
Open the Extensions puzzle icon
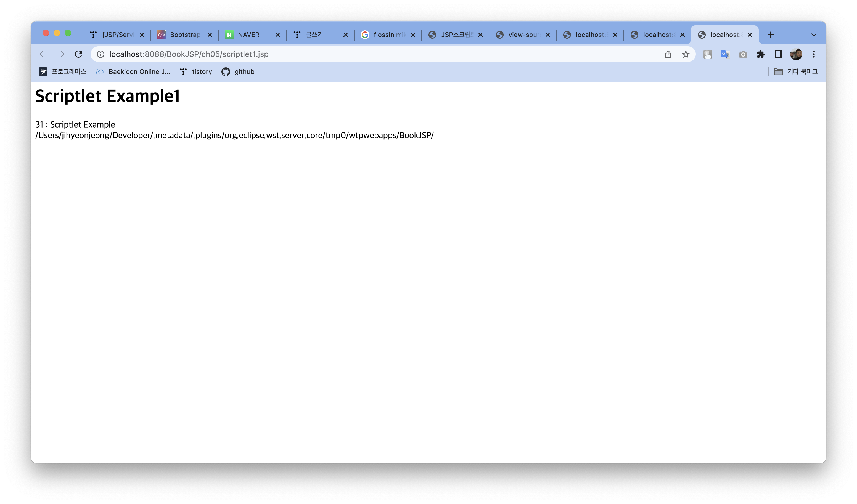pyautogui.click(x=761, y=54)
